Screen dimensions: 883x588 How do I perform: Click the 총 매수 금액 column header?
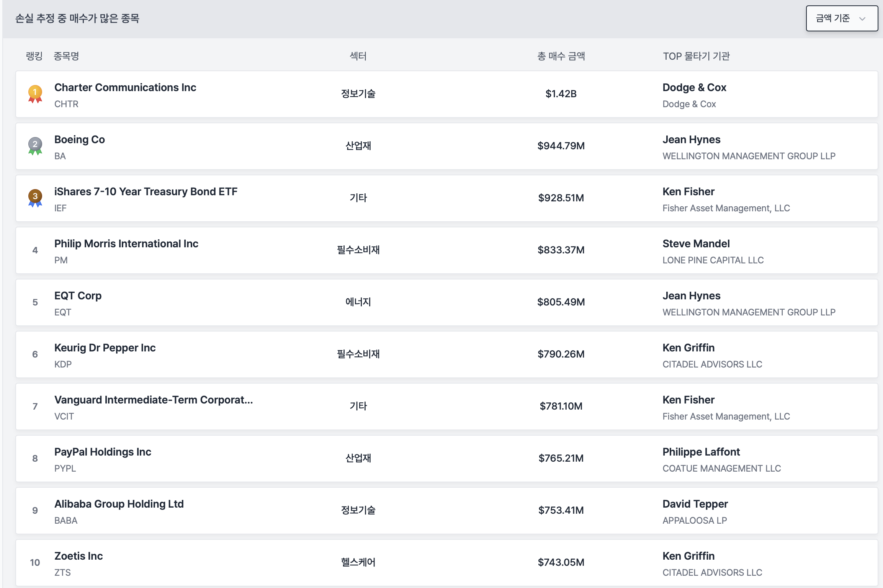tap(561, 56)
